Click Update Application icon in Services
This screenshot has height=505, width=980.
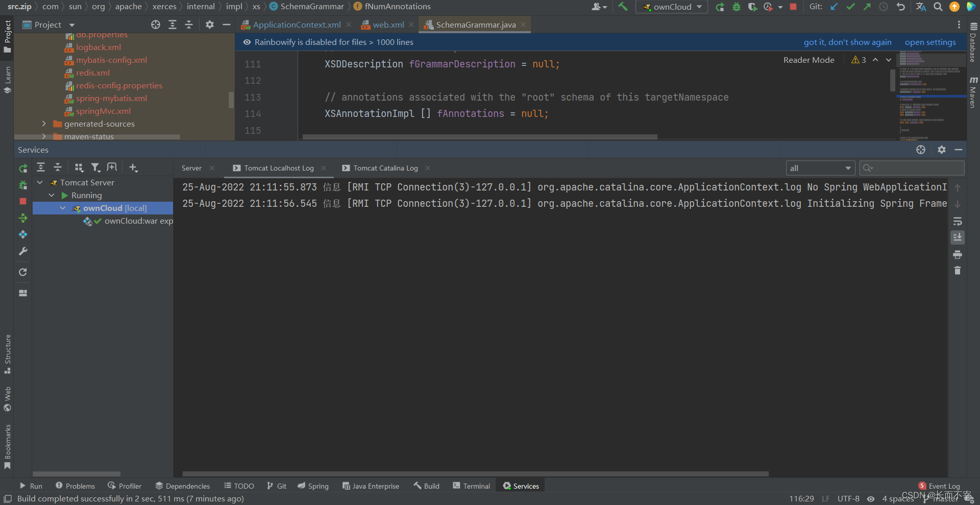[x=23, y=234]
